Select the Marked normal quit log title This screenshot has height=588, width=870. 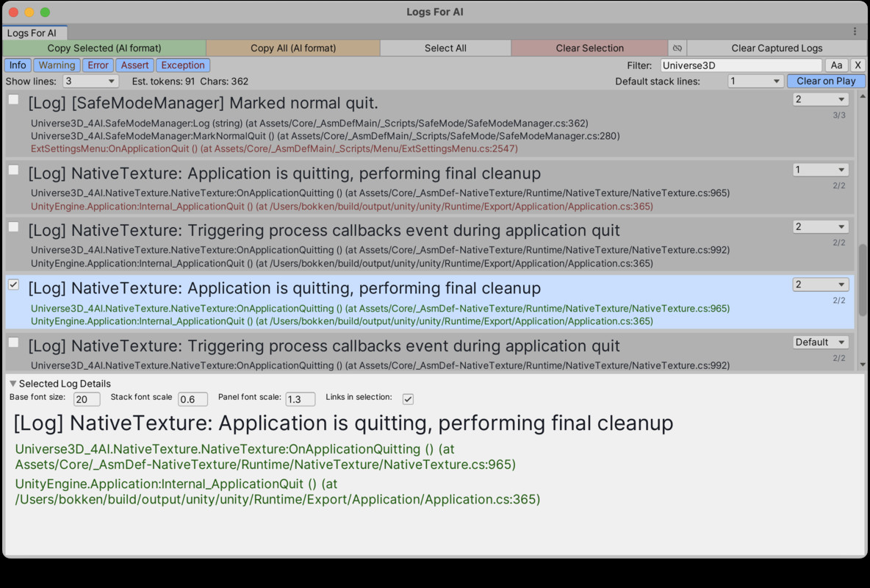coord(203,103)
